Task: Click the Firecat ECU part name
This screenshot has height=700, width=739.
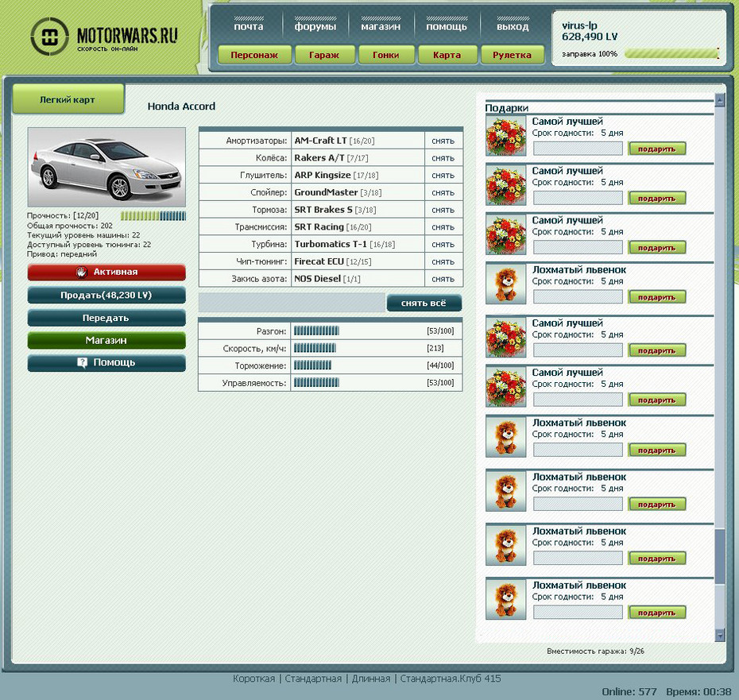Action: click(319, 261)
